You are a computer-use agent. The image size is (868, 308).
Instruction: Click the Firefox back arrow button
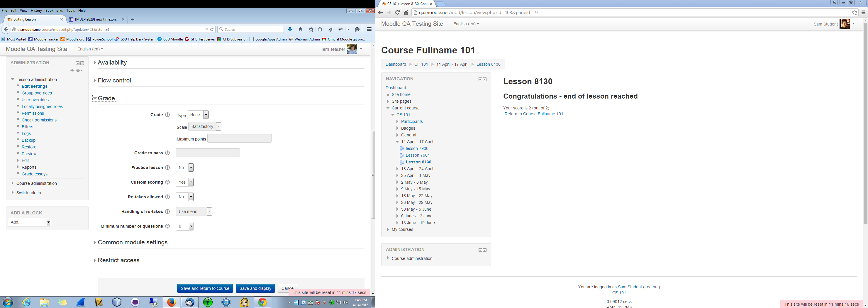coord(6,29)
